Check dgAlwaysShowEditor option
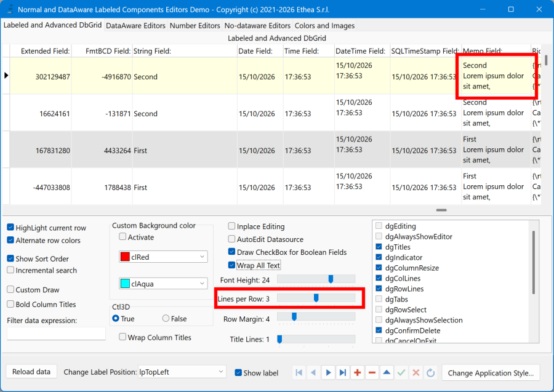The width and height of the screenshot is (554, 392). pyautogui.click(x=379, y=236)
